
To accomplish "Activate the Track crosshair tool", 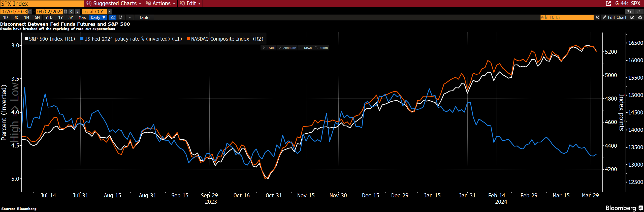I will pyautogui.click(x=269, y=48).
